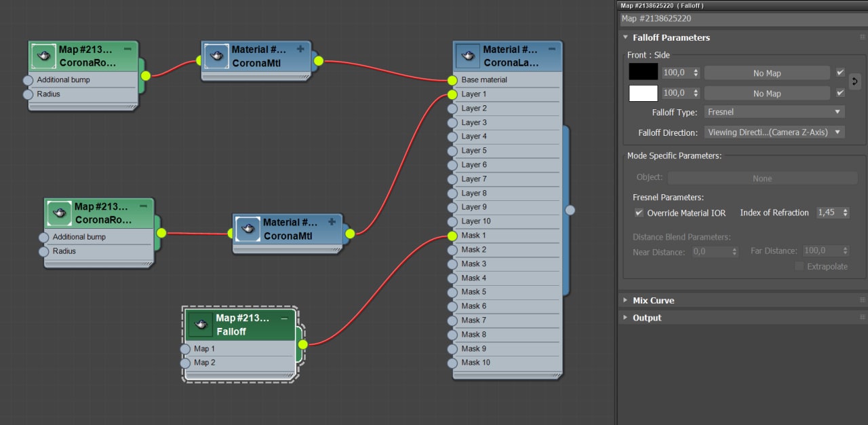
Task: Click the Layer 10 input socket
Action: (x=452, y=221)
